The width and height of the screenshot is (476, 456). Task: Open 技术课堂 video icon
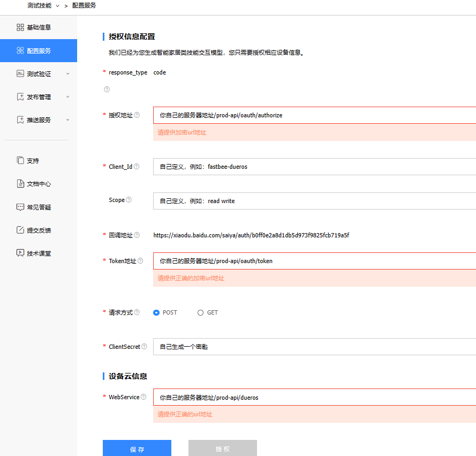click(20, 253)
